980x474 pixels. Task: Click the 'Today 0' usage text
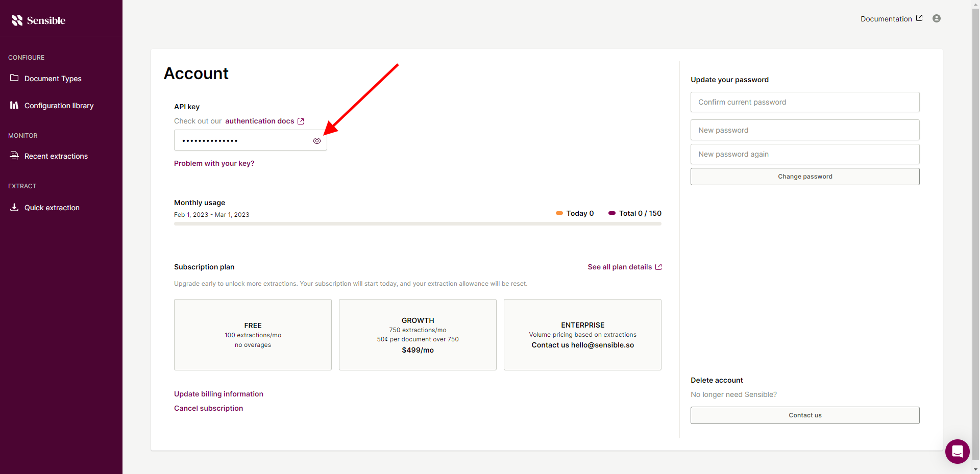point(580,213)
